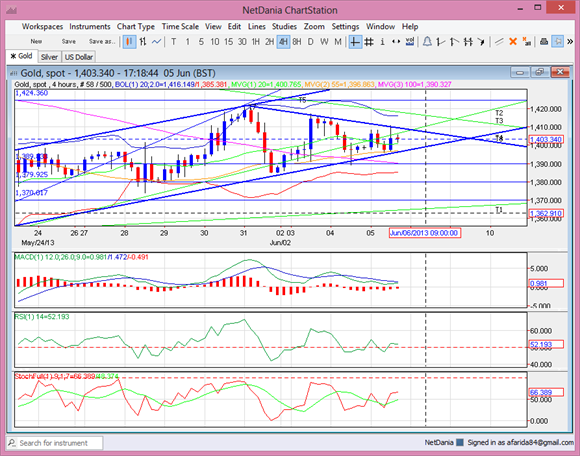
Task: Click the Save button
Action: tap(68, 41)
